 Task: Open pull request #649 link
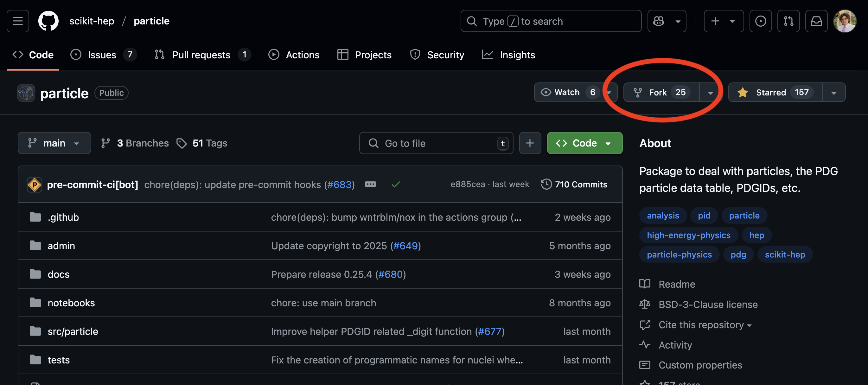(x=405, y=246)
